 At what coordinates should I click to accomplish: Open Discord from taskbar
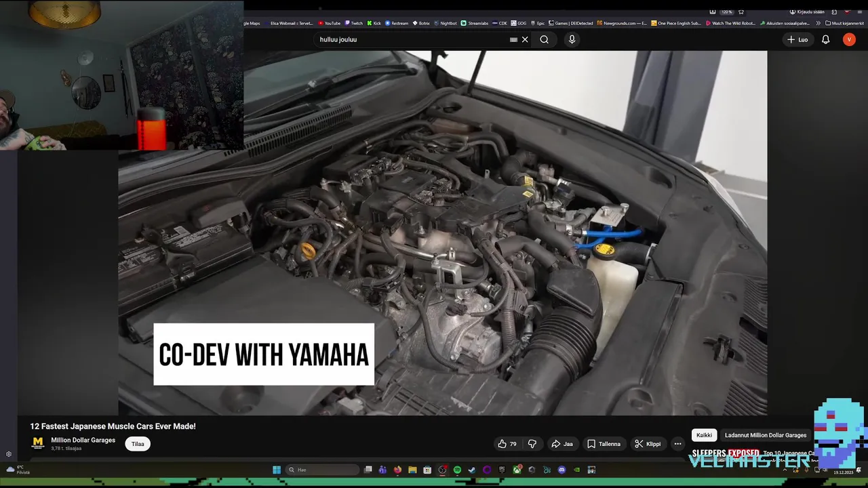(561, 470)
